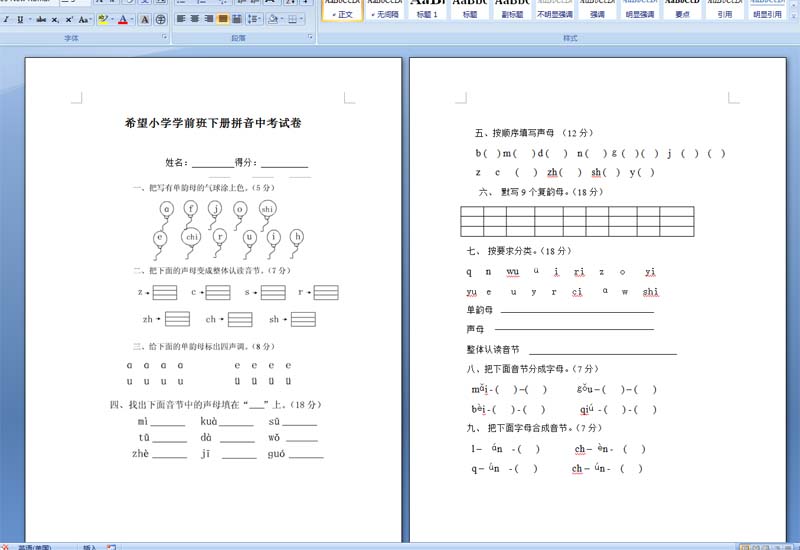Open highlight color dropdown arrow
Screen dimensions: 800x550
[113, 19]
